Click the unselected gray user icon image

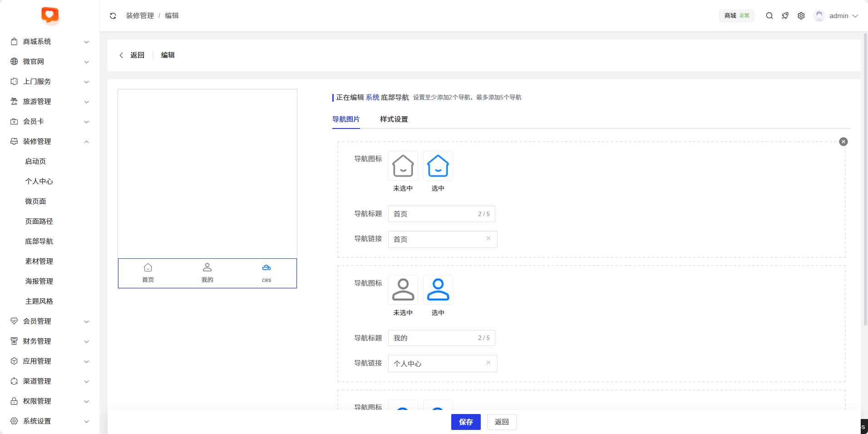(403, 290)
